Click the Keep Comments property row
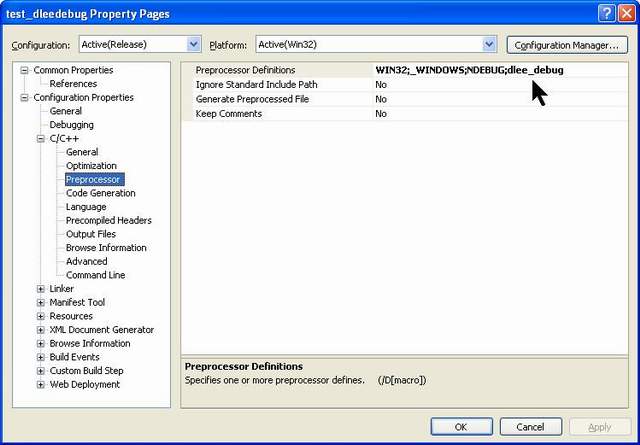640x445 pixels. (x=404, y=114)
